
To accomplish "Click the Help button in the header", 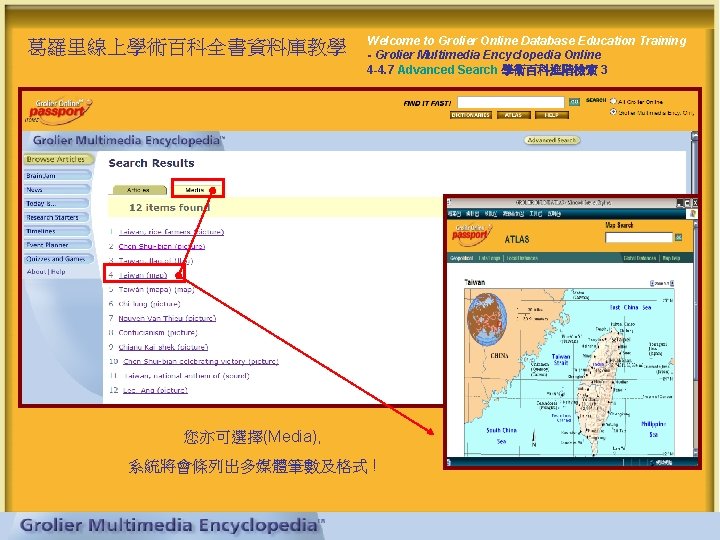I will point(551,115).
